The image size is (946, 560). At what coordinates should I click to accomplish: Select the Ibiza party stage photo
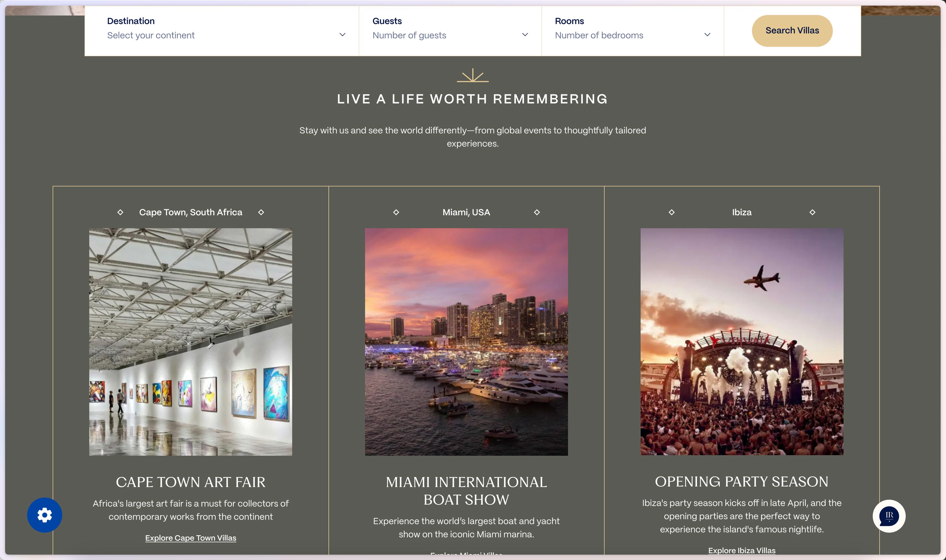(741, 342)
